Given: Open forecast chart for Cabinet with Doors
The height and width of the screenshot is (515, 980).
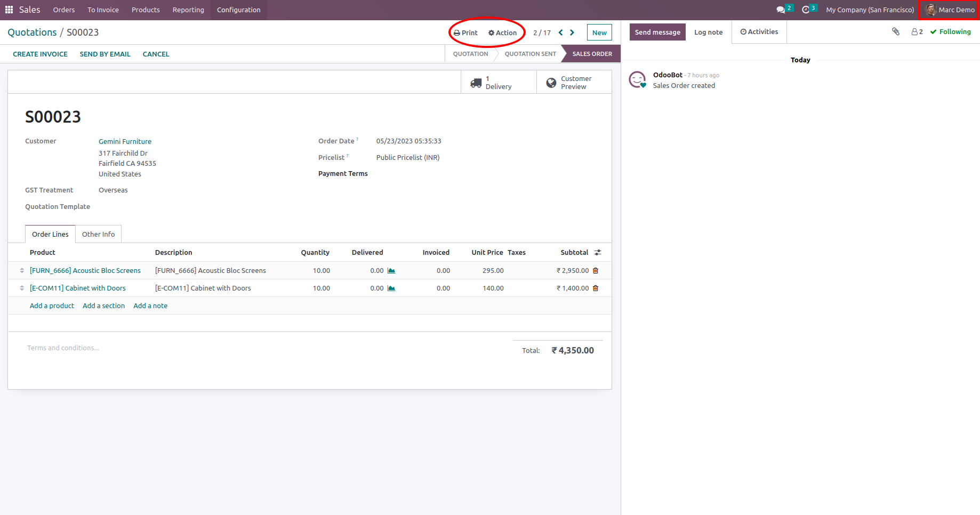Looking at the screenshot, I should click(x=391, y=288).
